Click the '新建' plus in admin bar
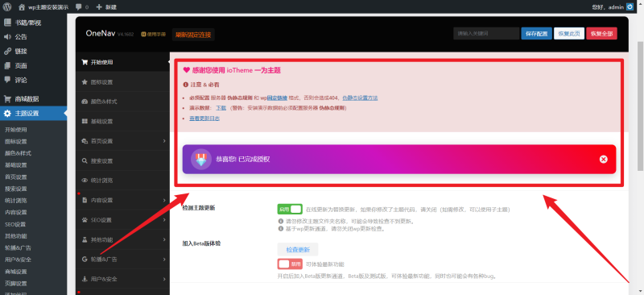 (106, 7)
